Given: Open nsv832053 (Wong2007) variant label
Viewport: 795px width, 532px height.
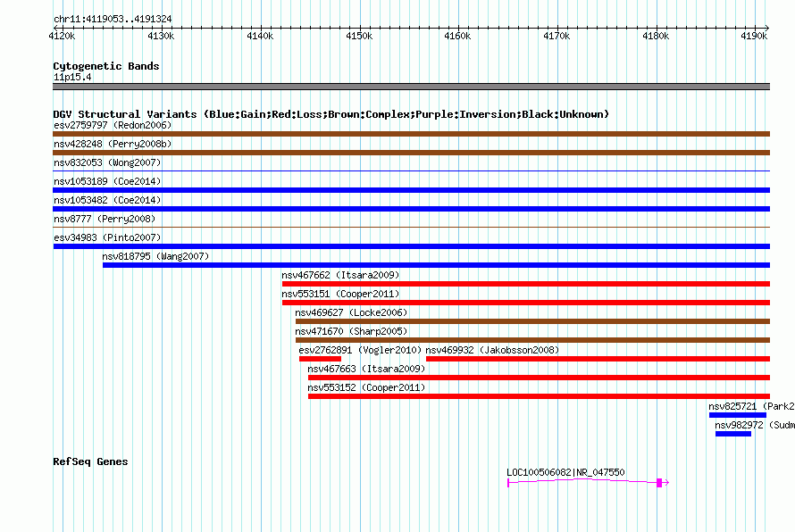Looking at the screenshot, I should click(x=107, y=162).
